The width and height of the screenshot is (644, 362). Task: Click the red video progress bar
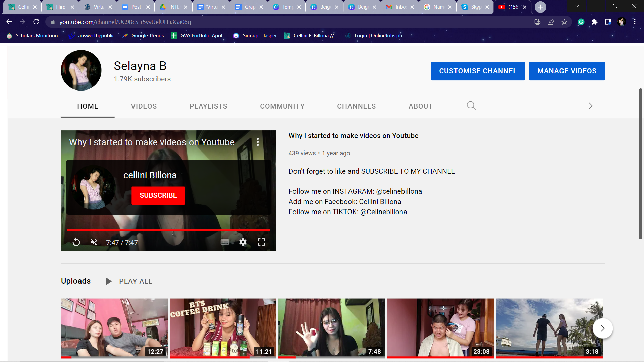pos(168,230)
